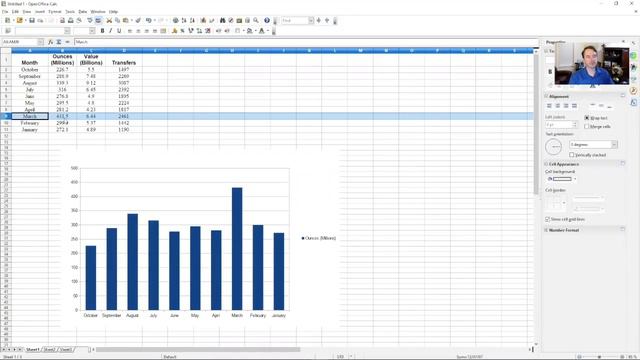Switch to the Sheet2 tab
Viewport: 640px width, 360px height.
[49, 350]
